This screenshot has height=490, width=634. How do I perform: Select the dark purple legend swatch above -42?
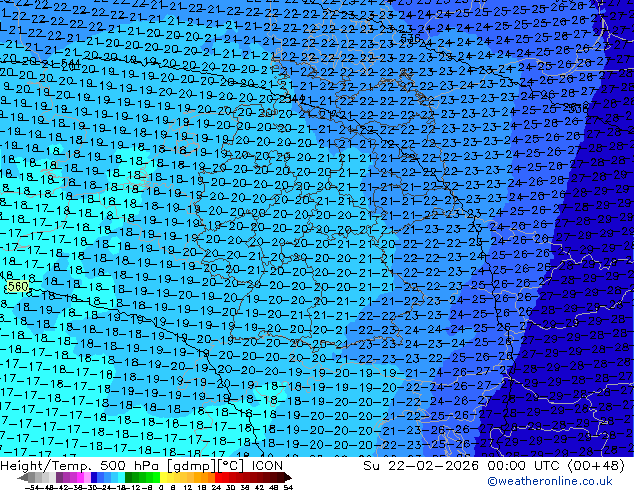(59, 477)
